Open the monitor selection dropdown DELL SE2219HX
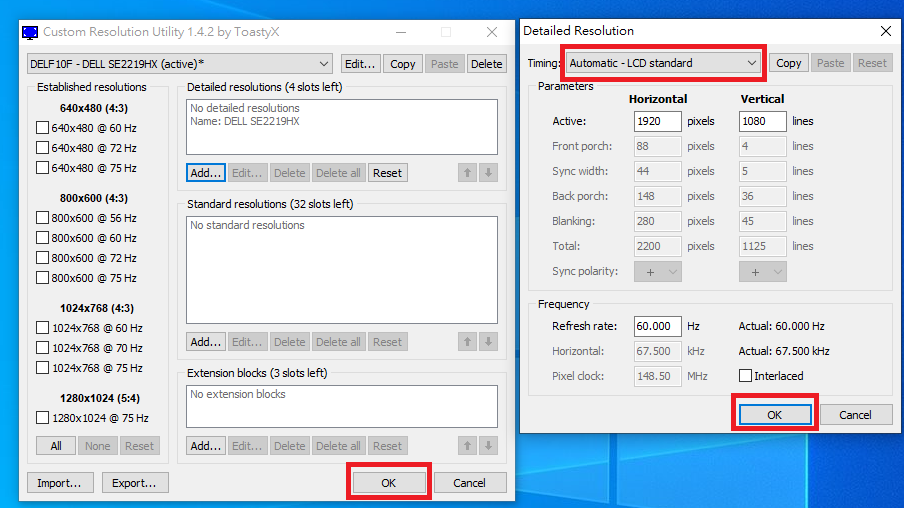The image size is (904, 508). tap(180, 63)
